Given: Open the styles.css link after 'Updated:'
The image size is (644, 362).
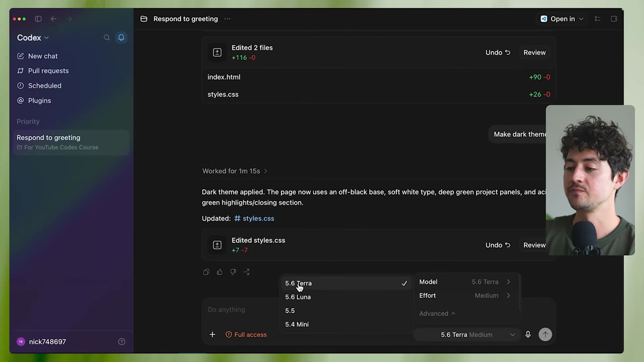Looking at the screenshot, I should coord(254,219).
